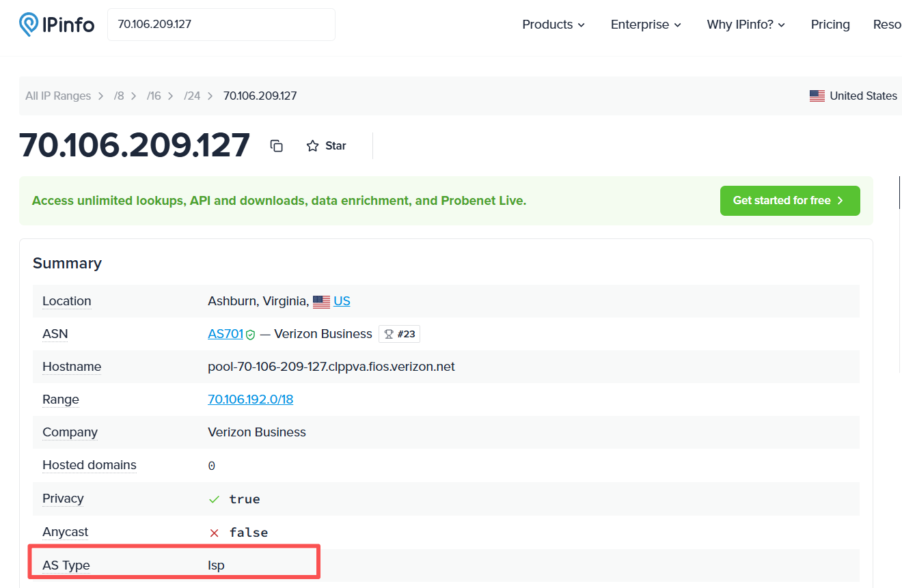Click the #23 rank trophy badge

(400, 334)
